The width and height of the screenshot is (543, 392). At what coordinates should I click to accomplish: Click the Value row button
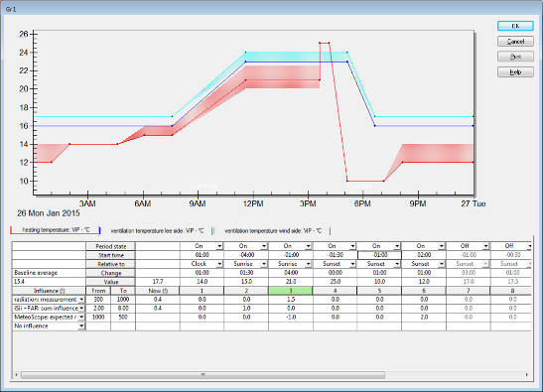(x=110, y=282)
